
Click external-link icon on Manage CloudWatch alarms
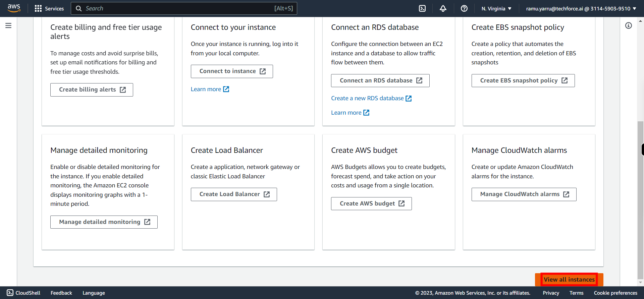pos(566,194)
